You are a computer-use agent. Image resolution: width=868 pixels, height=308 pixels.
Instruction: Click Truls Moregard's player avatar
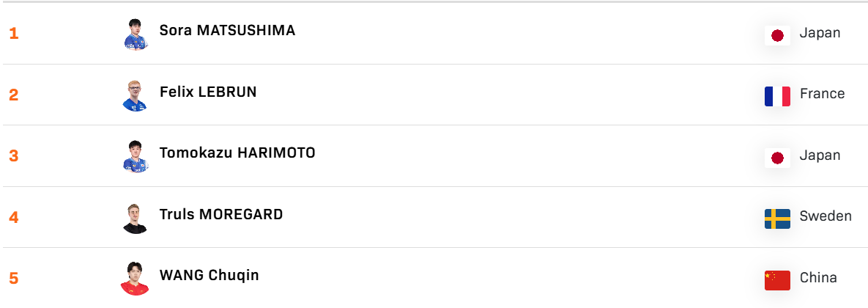[x=135, y=218]
